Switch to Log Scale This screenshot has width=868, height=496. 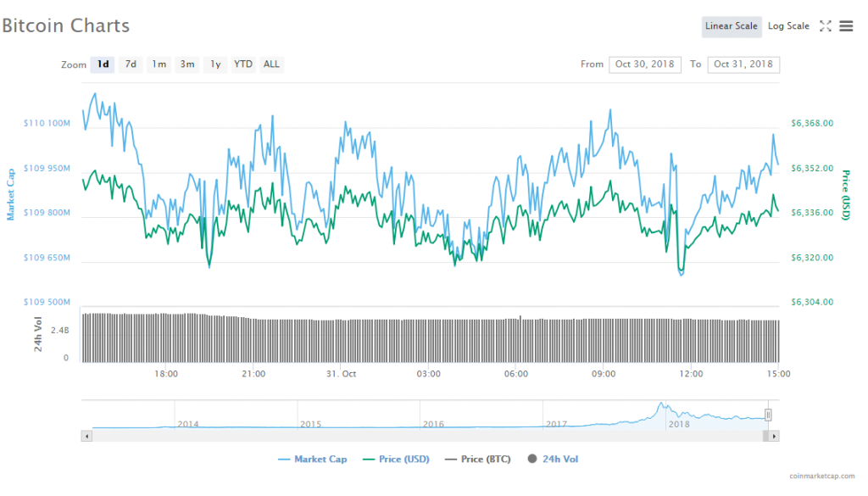point(788,26)
